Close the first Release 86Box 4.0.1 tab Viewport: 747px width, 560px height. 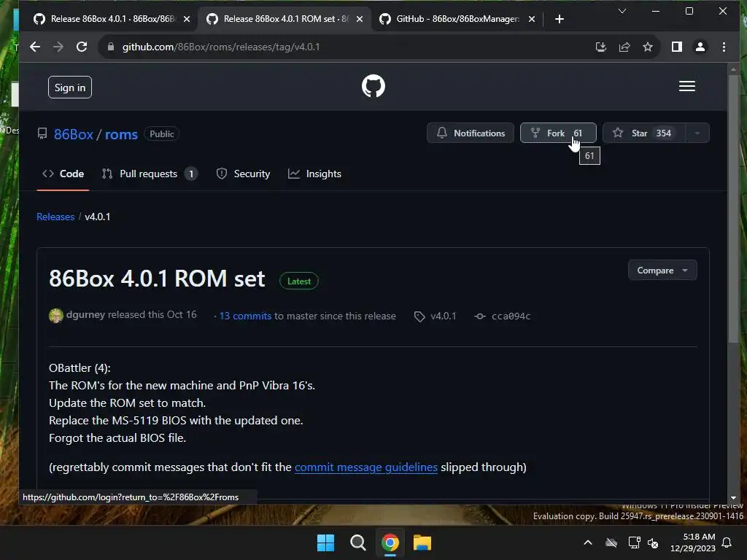pos(187,19)
